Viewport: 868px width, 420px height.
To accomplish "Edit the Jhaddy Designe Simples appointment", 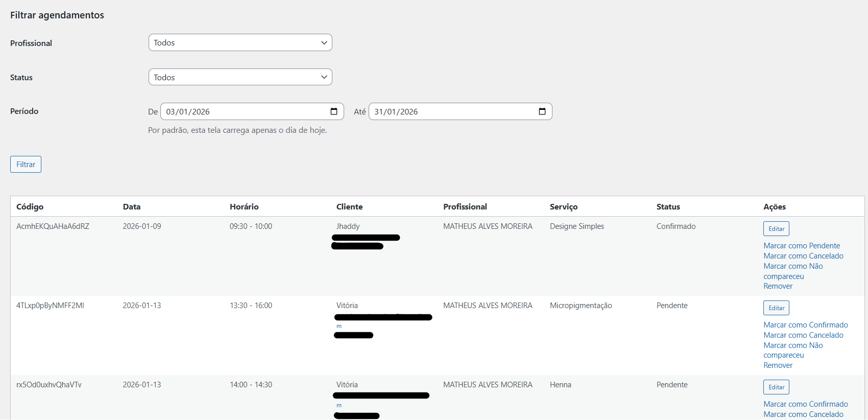I will [x=776, y=228].
